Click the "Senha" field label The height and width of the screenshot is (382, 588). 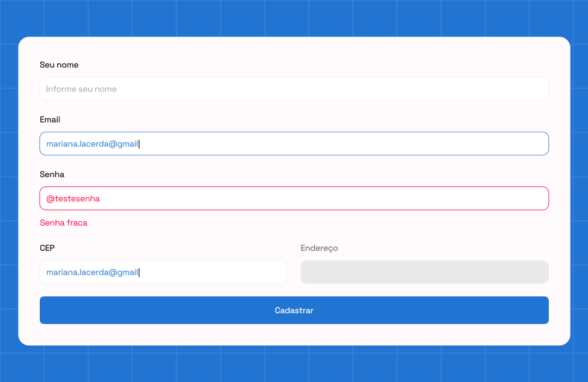pyautogui.click(x=52, y=174)
